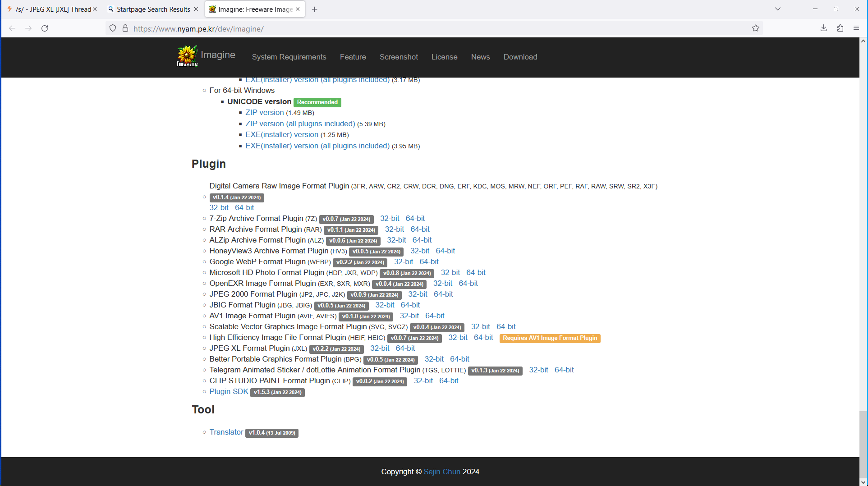
Task: Download 64-bit High Efficiency Image File plugin
Action: [x=483, y=337]
